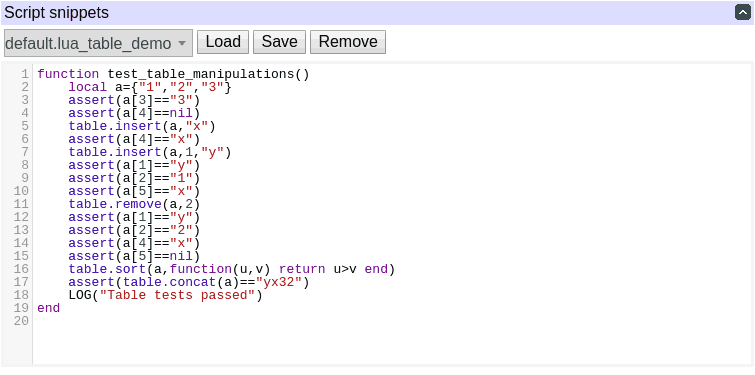Click the Load button
755x375 pixels.
[x=223, y=42]
